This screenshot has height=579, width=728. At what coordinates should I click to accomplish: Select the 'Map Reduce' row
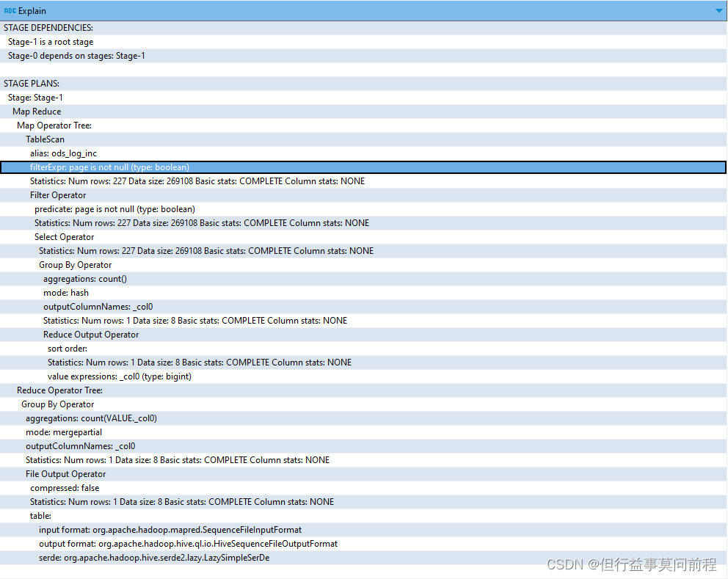[x=363, y=112]
